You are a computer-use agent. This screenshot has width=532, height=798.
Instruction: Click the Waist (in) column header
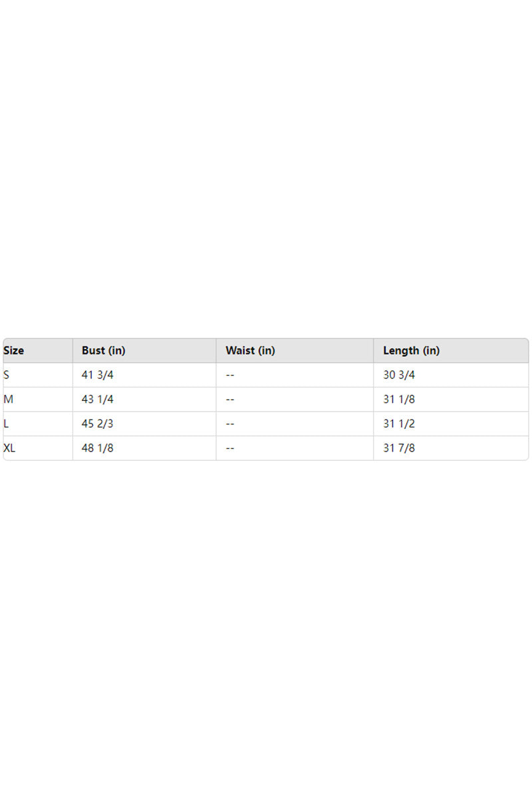[250, 350]
